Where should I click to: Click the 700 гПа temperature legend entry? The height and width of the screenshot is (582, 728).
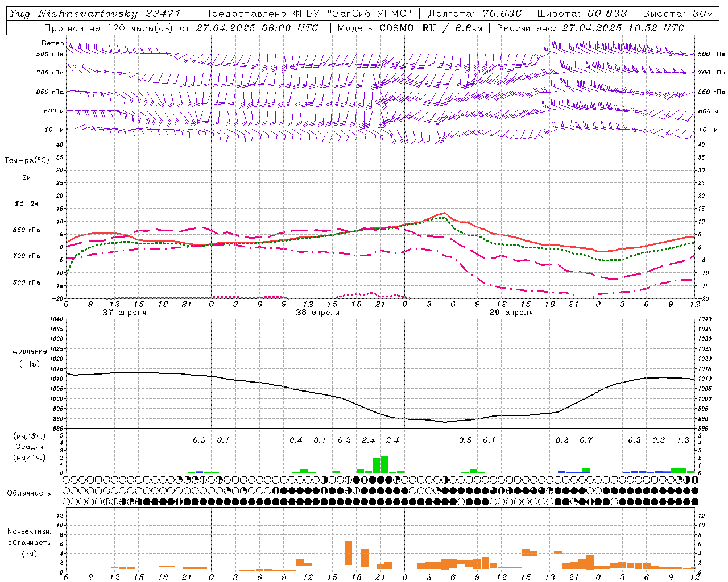point(27,256)
